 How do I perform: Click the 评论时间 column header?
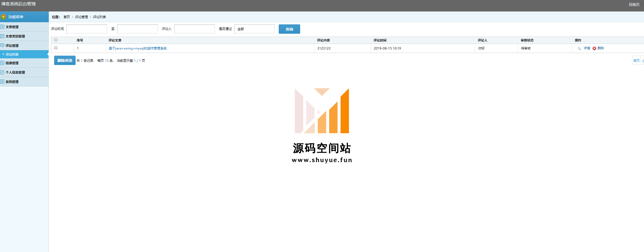pyautogui.click(x=380, y=40)
